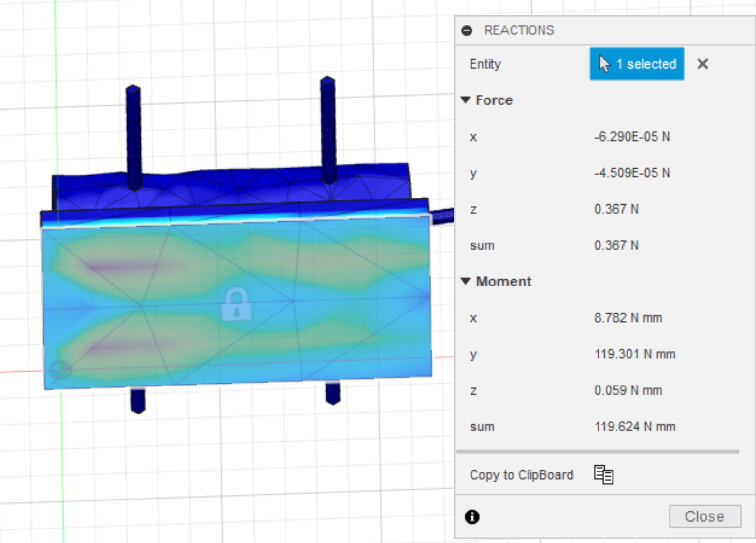Collapse the REACTIONS panel header icon
This screenshot has height=543, width=756.
coord(467,30)
